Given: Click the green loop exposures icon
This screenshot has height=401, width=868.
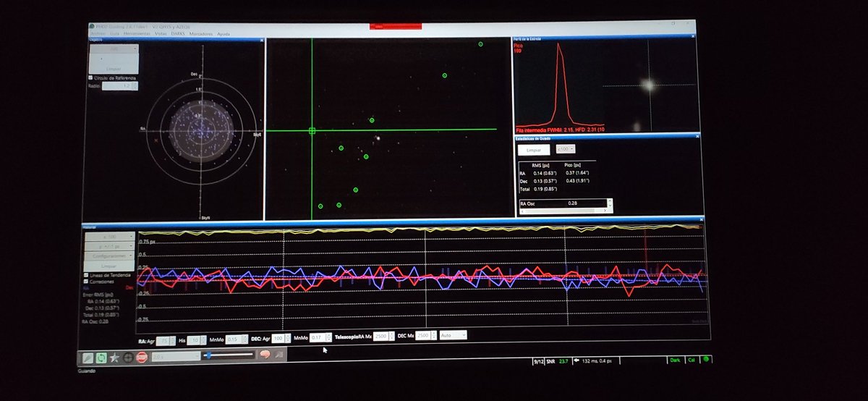Looking at the screenshot, I should point(101,357).
